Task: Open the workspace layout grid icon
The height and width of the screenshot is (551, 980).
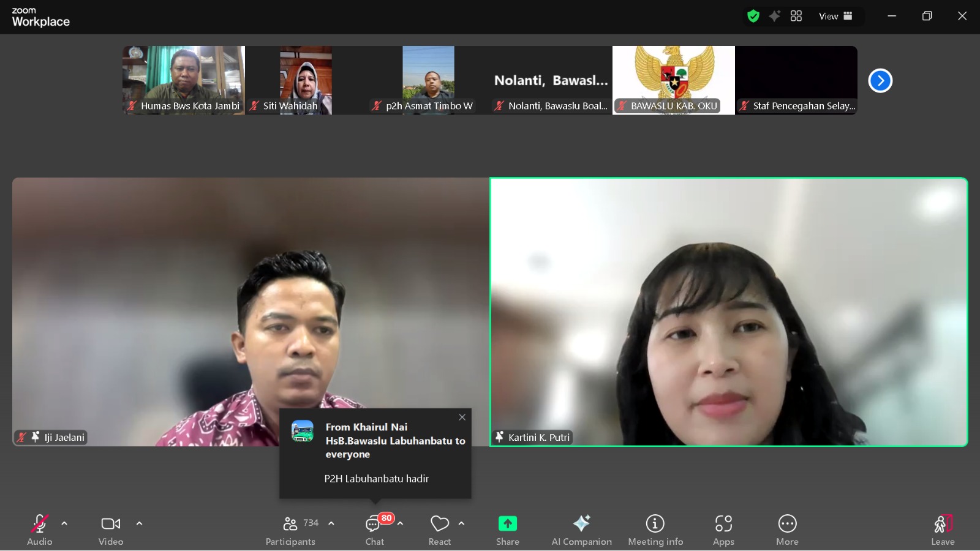Action: [x=796, y=16]
